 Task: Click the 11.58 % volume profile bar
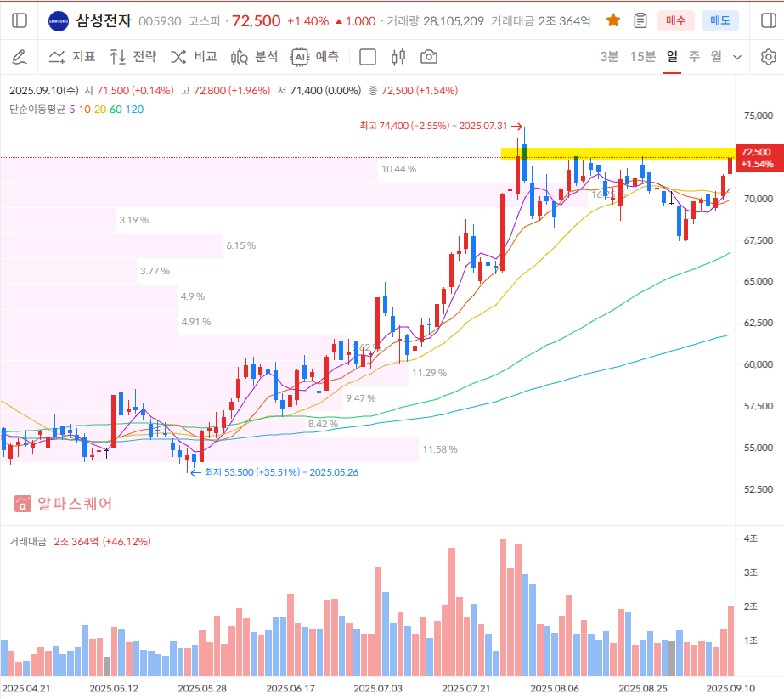[210, 449]
